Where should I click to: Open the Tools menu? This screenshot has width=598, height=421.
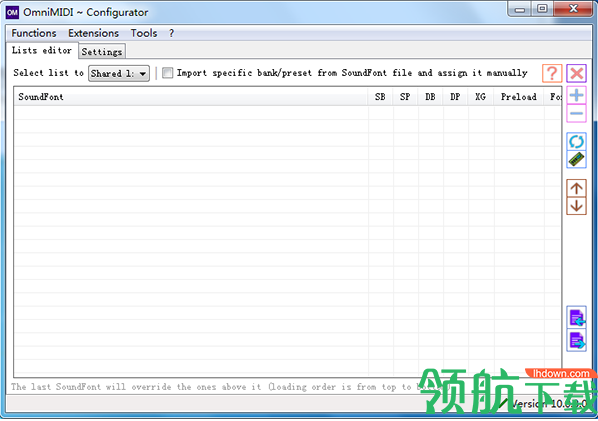(144, 33)
